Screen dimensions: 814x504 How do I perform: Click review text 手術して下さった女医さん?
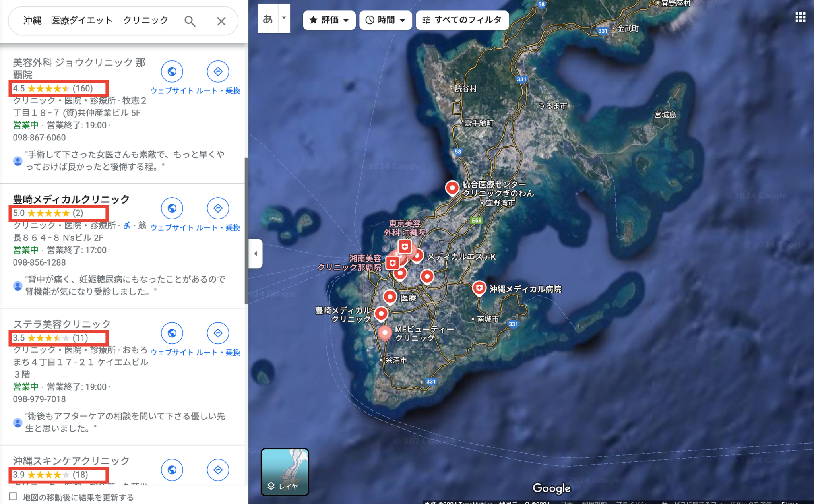click(125, 161)
